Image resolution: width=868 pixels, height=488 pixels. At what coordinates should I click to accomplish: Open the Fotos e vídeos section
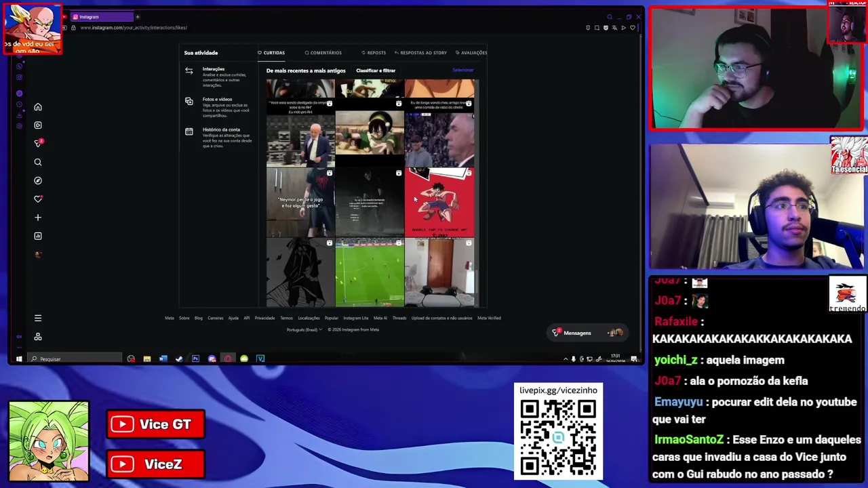[x=218, y=107]
